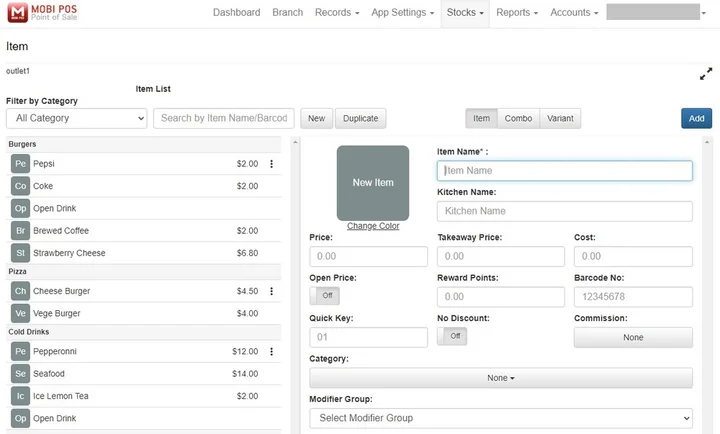Switch to the Combo item type
The height and width of the screenshot is (434, 720).
point(518,118)
